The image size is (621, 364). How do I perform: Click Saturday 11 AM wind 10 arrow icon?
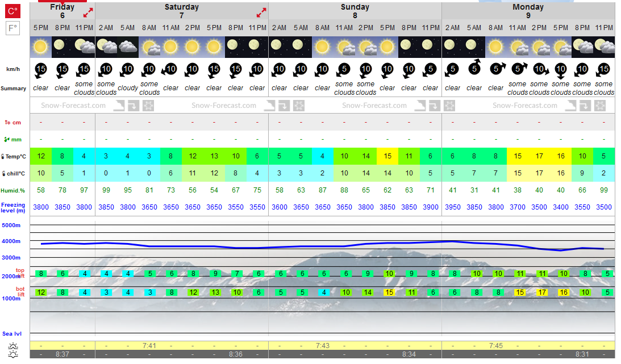(x=170, y=70)
